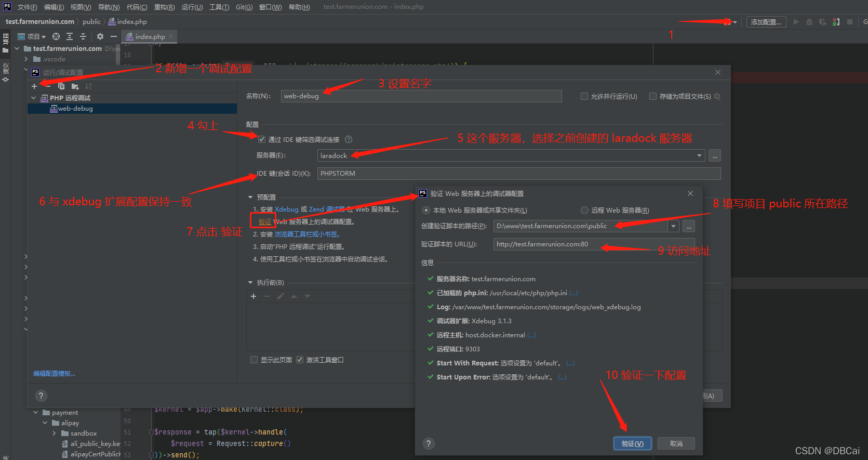Screen dimensions: 868x460
Task: Expand the sandbox folder
Action: pos(54,433)
